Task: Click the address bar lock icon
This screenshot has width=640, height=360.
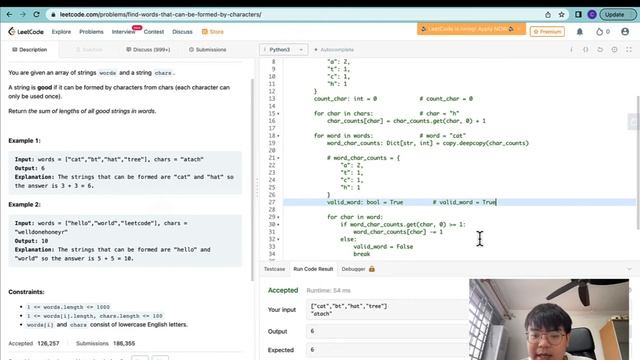Action: point(53,15)
